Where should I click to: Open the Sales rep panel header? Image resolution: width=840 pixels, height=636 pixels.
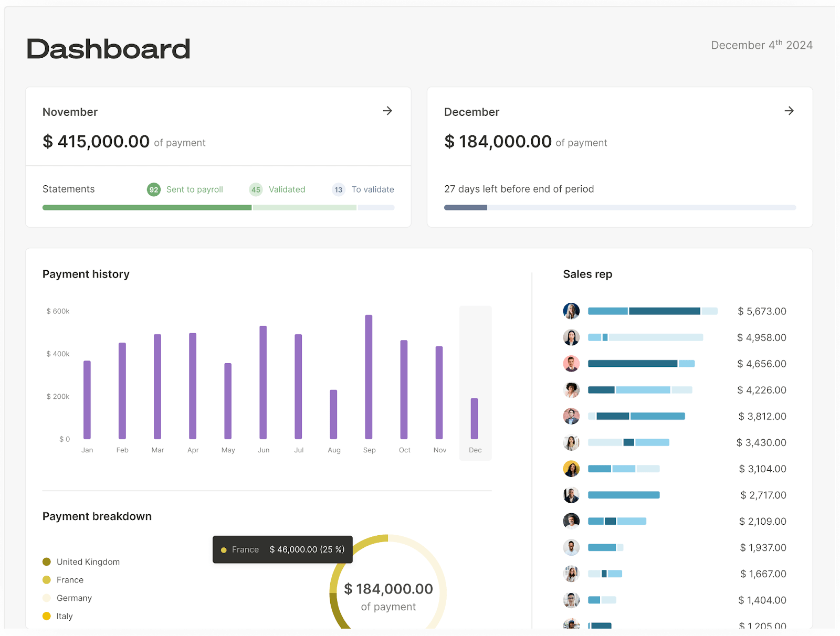587,273
